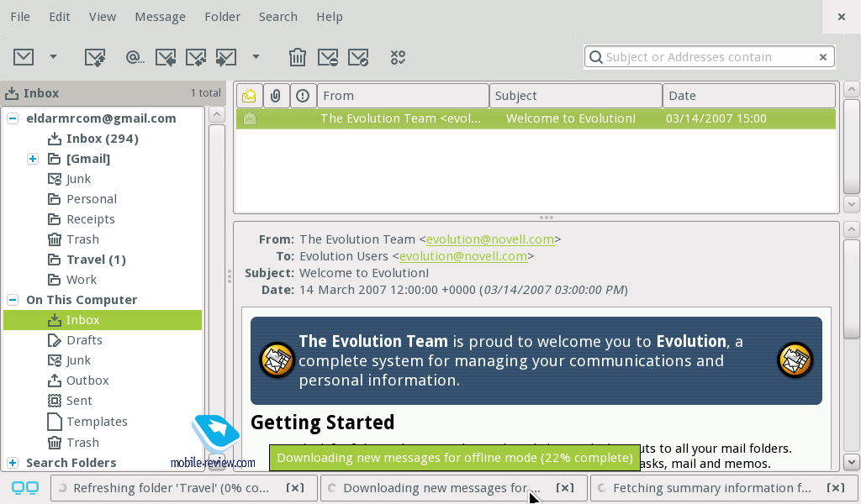Click down arrow of preview pane scrollbar
The height and width of the screenshot is (504, 861).
851,462
